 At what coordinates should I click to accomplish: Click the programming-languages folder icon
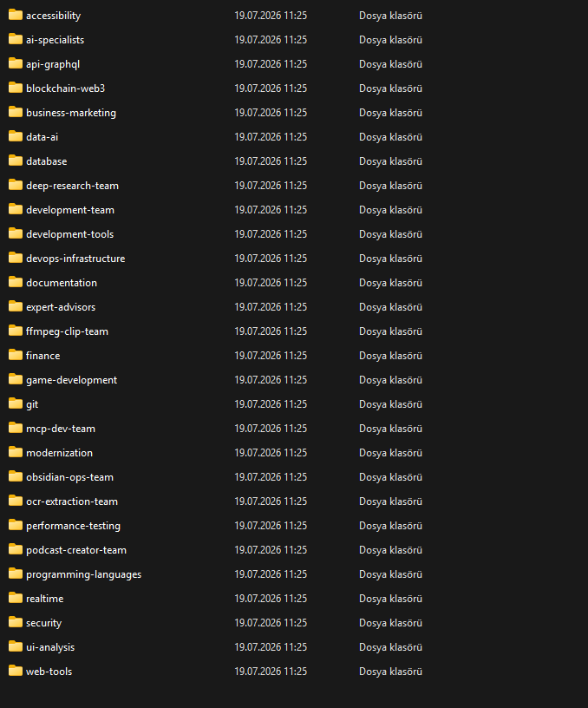pyautogui.click(x=16, y=574)
